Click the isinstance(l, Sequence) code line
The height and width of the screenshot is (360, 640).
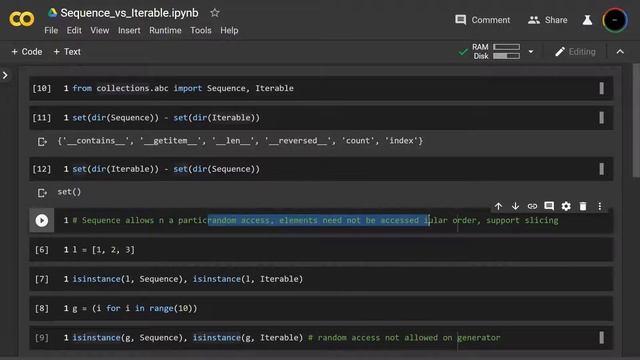[187, 279]
